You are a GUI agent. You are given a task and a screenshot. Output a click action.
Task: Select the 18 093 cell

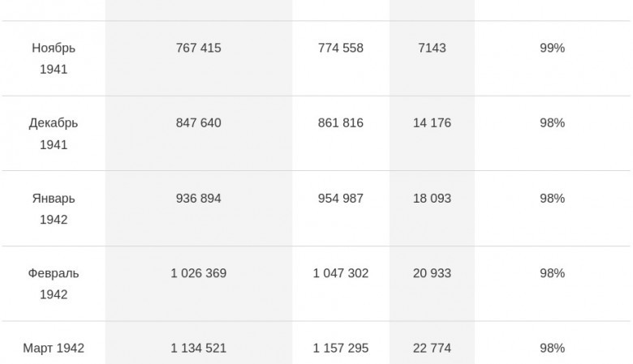tap(432, 199)
